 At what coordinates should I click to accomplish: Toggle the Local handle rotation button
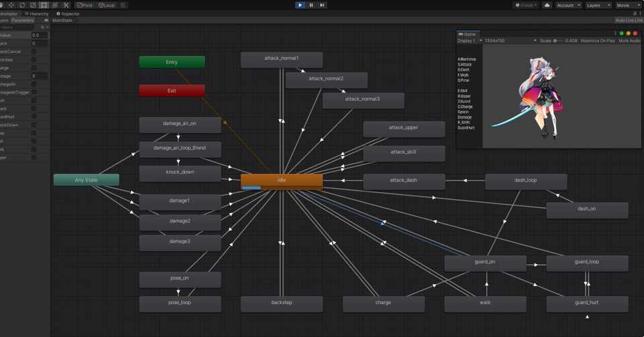point(107,5)
